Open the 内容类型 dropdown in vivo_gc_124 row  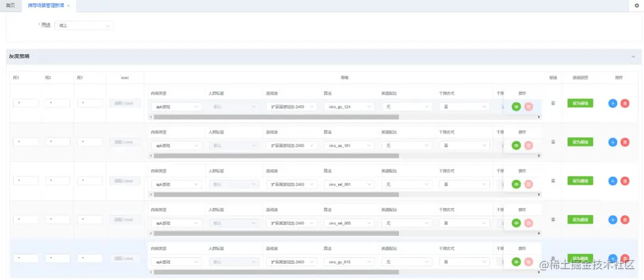pos(176,106)
